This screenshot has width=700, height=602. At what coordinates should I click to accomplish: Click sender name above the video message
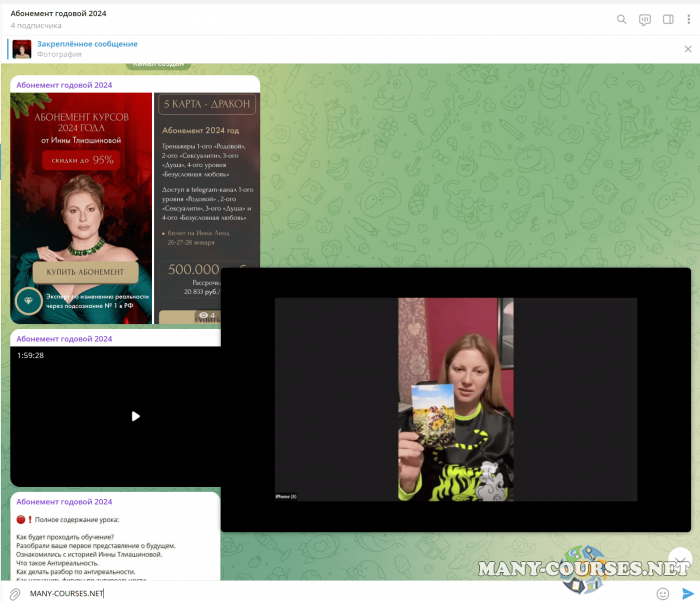point(64,338)
